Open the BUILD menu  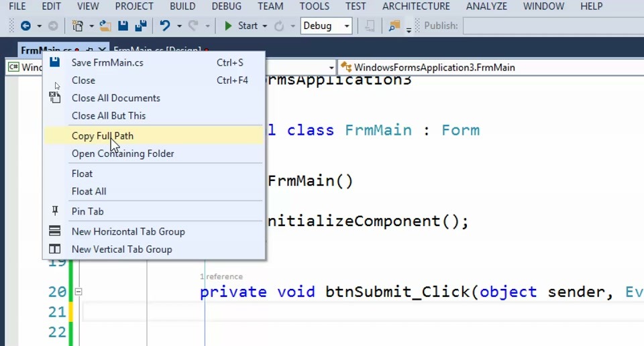pos(182,6)
